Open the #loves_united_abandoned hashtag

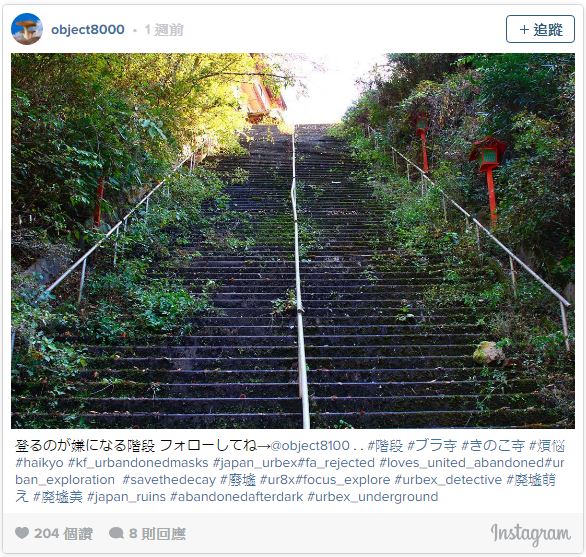(462, 463)
